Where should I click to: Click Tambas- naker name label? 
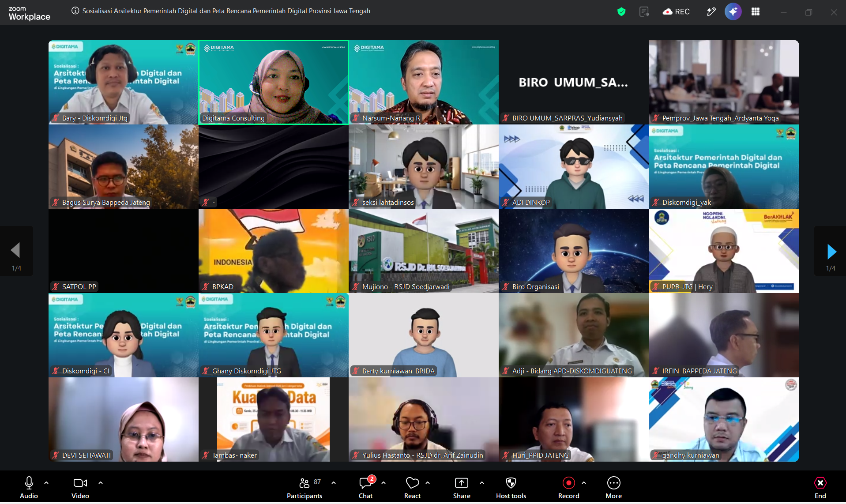[x=234, y=455]
